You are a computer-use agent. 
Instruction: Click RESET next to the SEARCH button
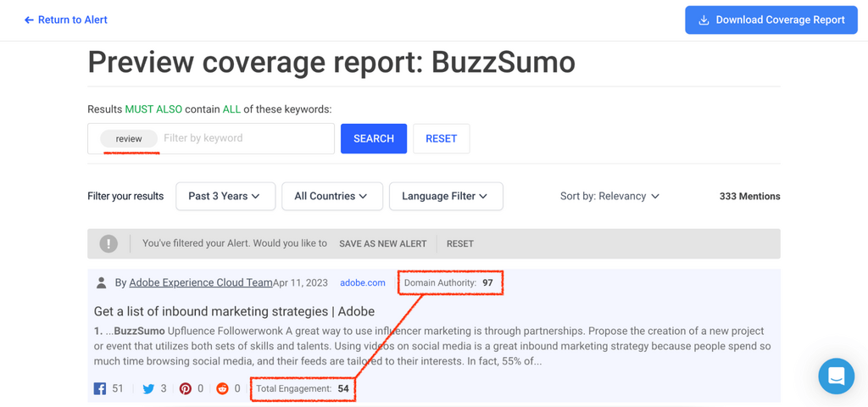coord(441,138)
